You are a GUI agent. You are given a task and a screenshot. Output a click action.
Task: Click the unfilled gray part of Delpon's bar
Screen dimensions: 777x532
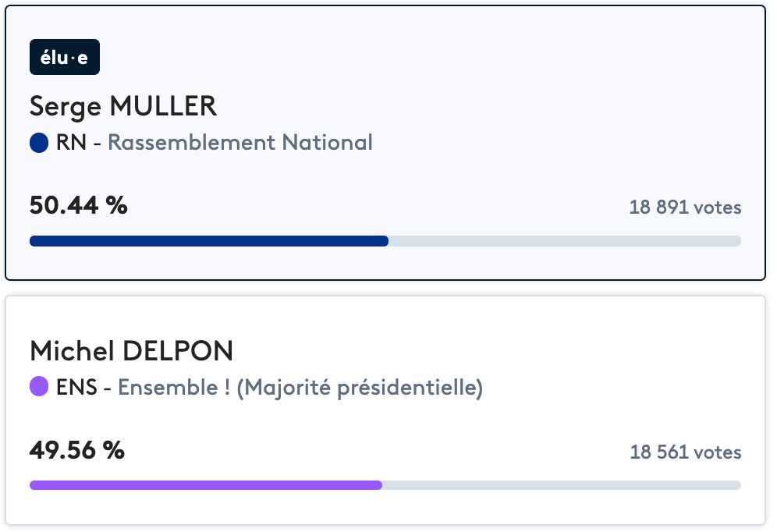562,485
